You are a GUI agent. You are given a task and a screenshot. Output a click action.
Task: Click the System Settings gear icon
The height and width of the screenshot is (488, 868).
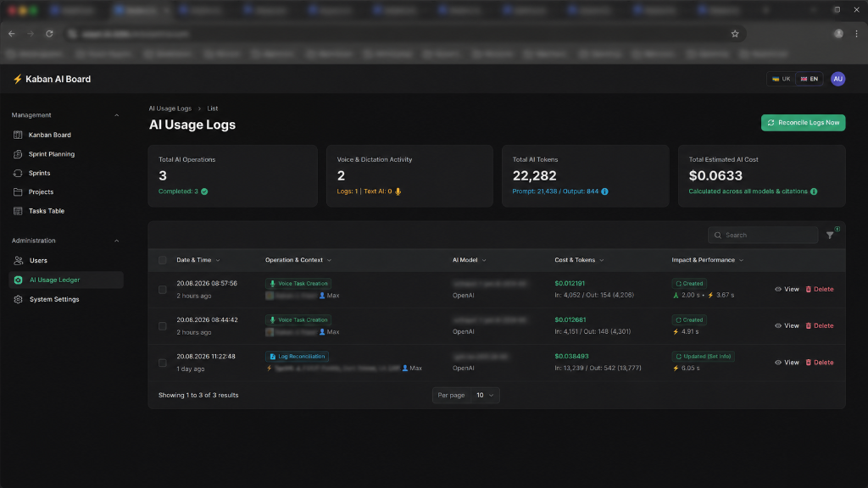tap(19, 299)
